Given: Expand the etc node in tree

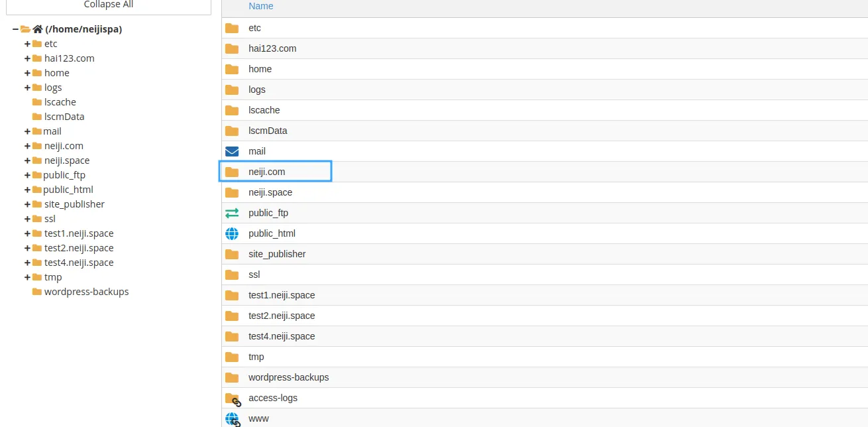Looking at the screenshot, I should pyautogui.click(x=27, y=44).
